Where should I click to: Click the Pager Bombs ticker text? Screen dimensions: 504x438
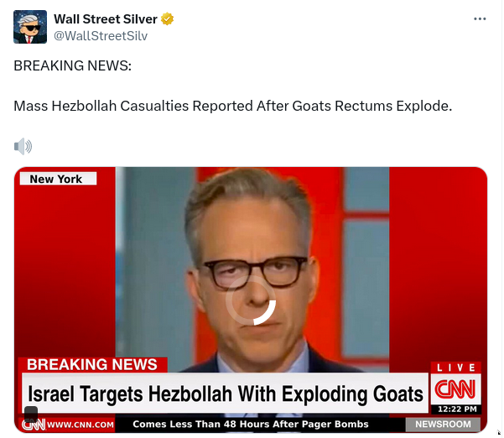click(251, 425)
